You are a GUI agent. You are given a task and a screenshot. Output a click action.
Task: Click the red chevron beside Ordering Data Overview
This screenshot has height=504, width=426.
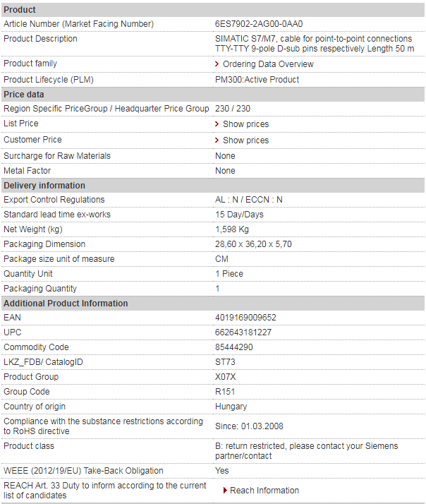pyautogui.click(x=217, y=64)
